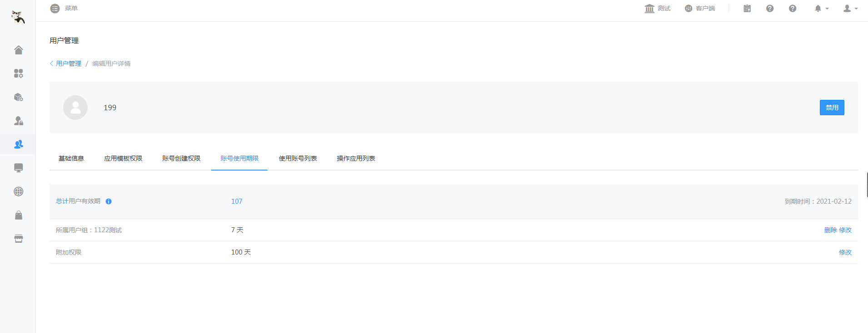
Task: Switch to the 使用账号列表 tab
Action: tap(298, 158)
